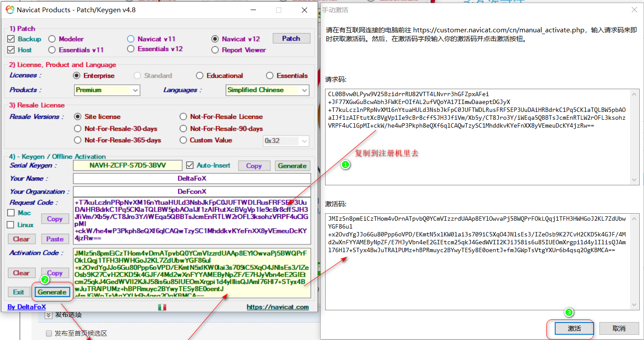Select the Modeler radio button
The width and height of the screenshot is (644, 340).
click(x=52, y=39)
